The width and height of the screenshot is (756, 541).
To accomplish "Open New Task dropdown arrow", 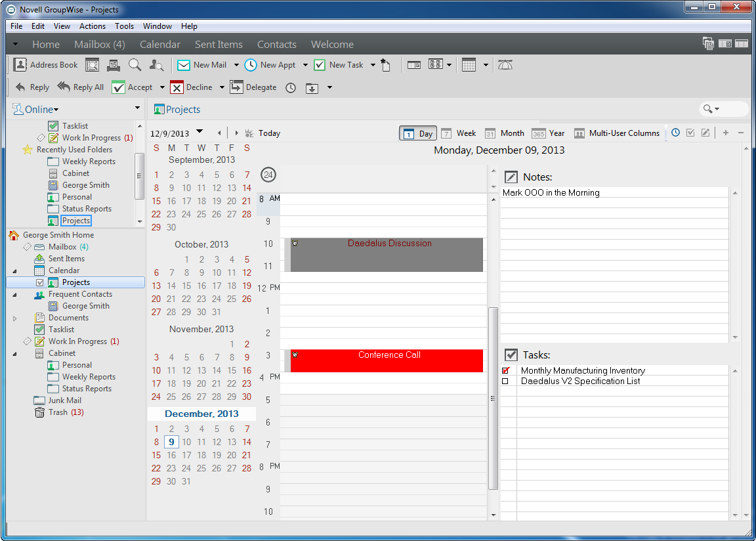I will point(373,65).
